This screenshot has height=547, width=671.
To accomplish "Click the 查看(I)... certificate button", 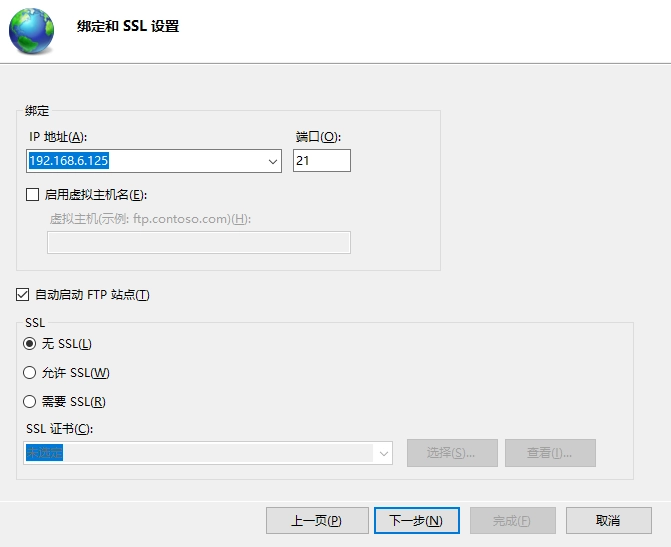I will click(550, 453).
